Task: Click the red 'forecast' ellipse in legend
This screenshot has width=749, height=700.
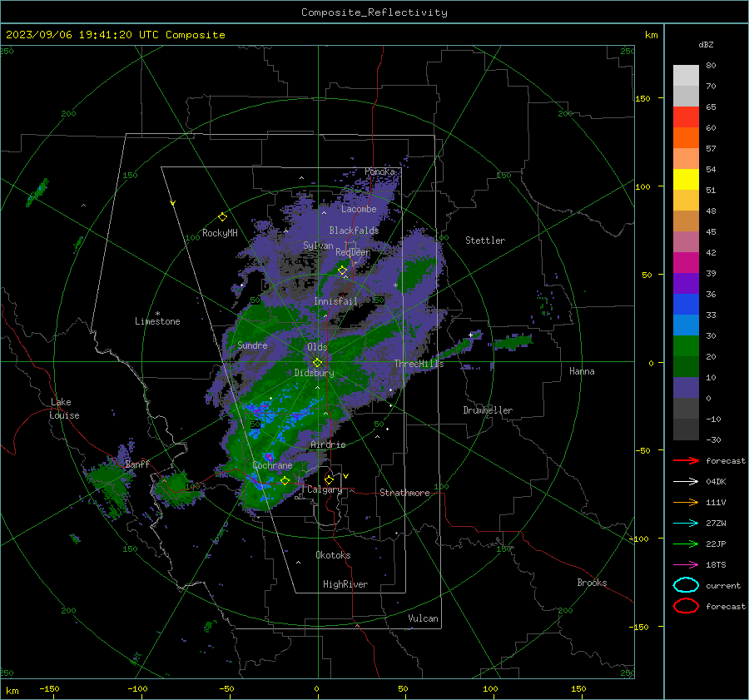Action: (686, 606)
